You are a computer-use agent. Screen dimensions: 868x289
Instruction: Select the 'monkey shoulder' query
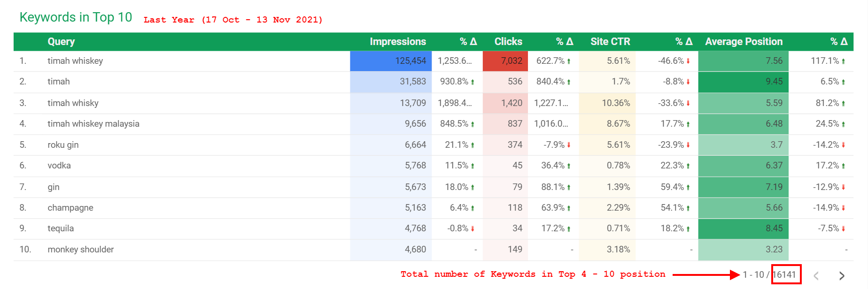81,250
